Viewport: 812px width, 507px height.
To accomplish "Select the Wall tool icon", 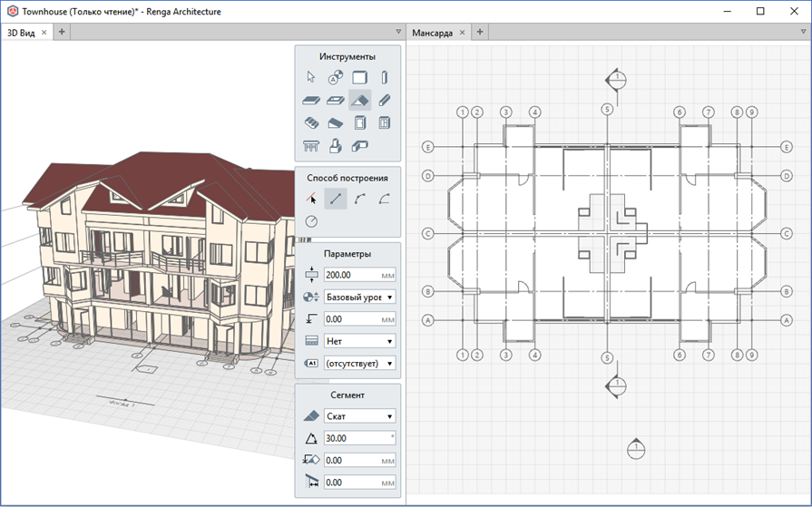I will point(360,77).
